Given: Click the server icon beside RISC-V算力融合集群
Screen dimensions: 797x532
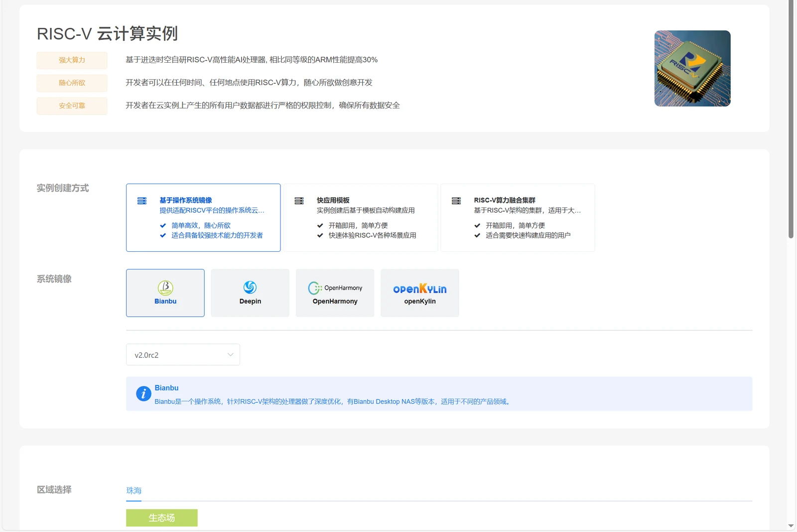Looking at the screenshot, I should [x=456, y=201].
